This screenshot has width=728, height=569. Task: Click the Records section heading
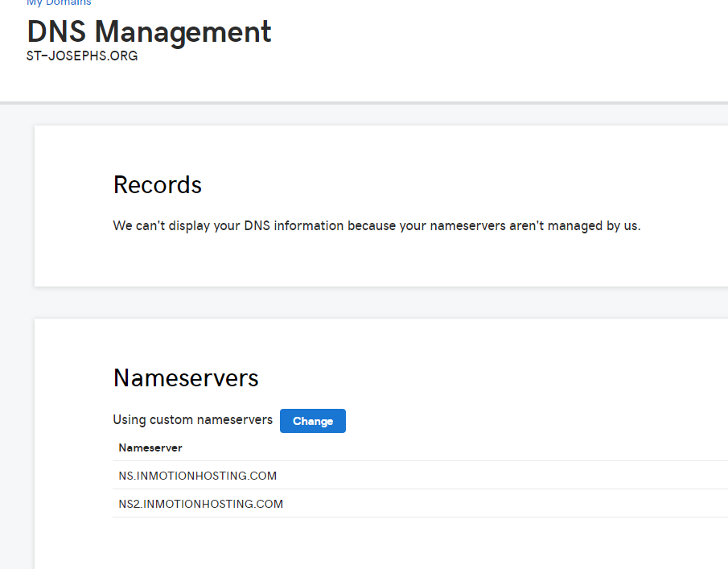157,185
